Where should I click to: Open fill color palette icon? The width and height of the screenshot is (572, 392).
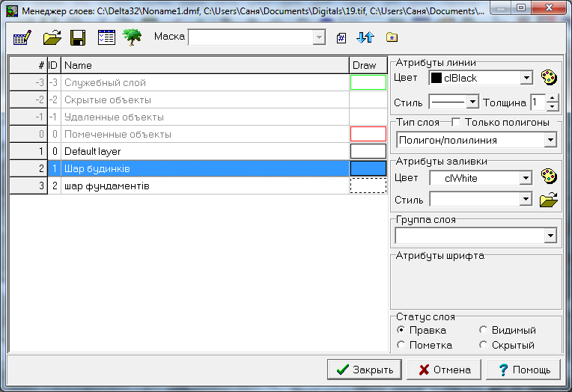click(x=549, y=176)
